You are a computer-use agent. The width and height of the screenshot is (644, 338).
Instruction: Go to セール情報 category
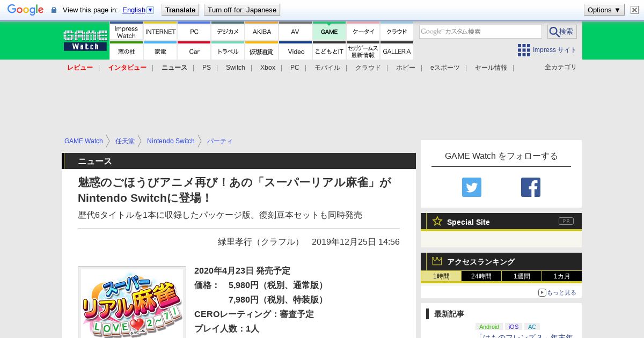coord(491,68)
